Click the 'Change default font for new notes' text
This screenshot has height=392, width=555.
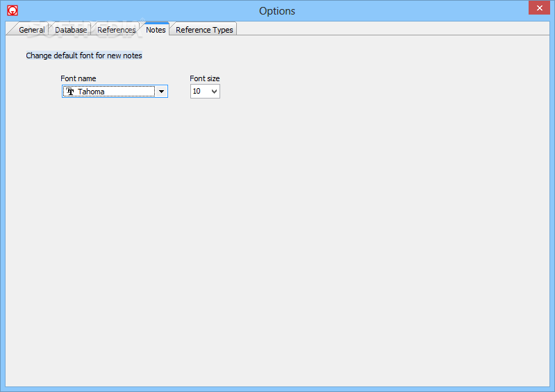click(84, 56)
